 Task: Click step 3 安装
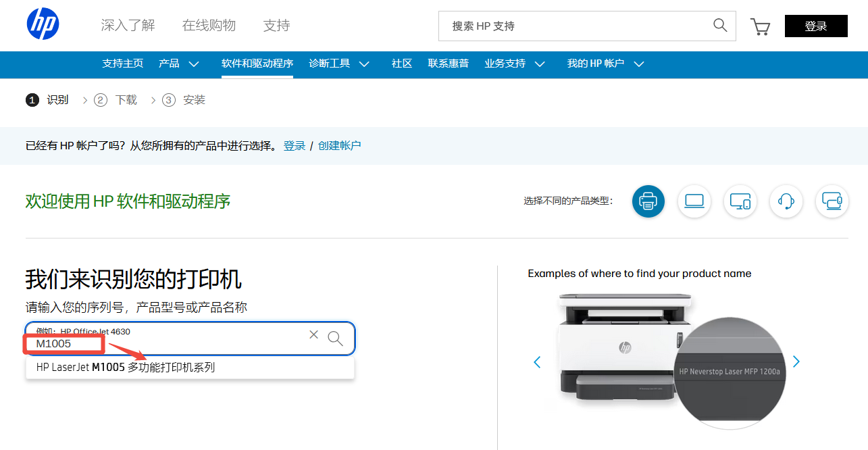click(184, 100)
